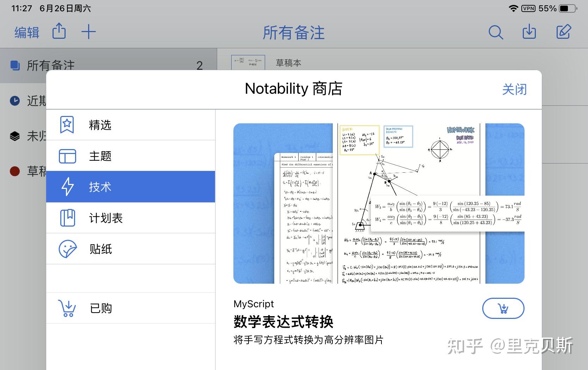The height and width of the screenshot is (370, 588).
Task: Tap the share/export icon in top toolbar
Action: (x=59, y=31)
